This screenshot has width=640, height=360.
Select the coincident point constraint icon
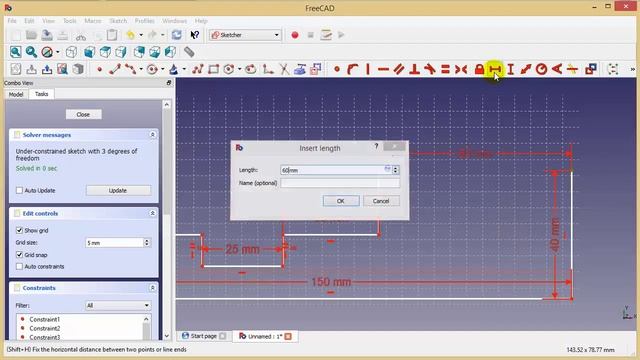point(337,69)
